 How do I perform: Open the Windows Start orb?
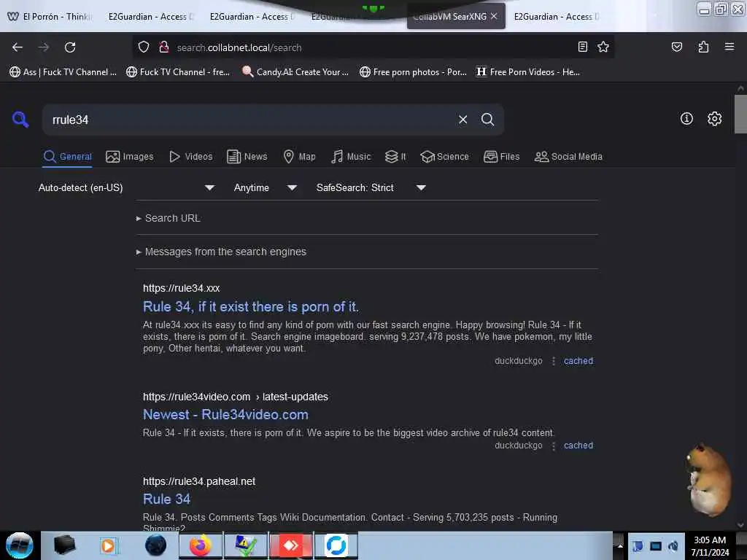[19, 545]
